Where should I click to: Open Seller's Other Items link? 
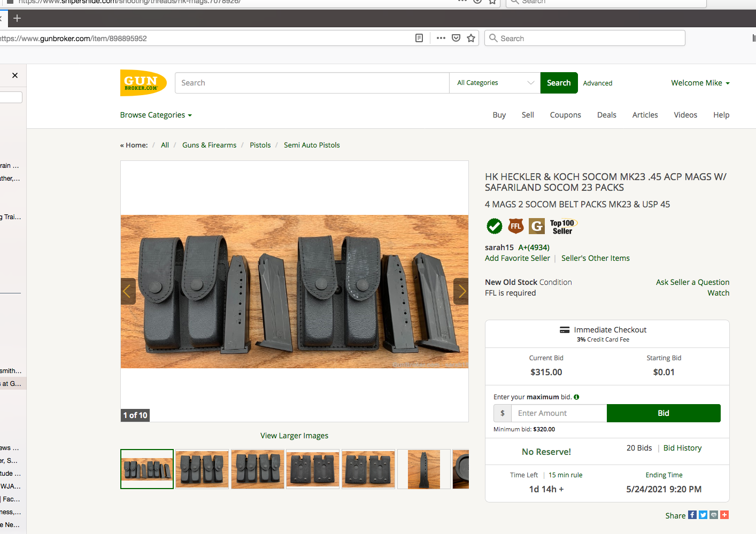point(596,258)
